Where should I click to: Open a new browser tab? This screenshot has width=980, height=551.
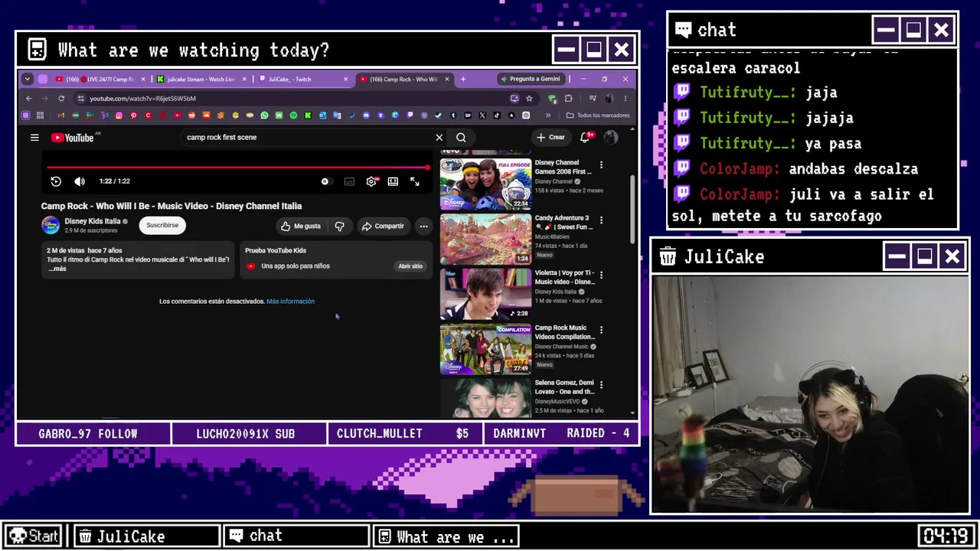[463, 79]
